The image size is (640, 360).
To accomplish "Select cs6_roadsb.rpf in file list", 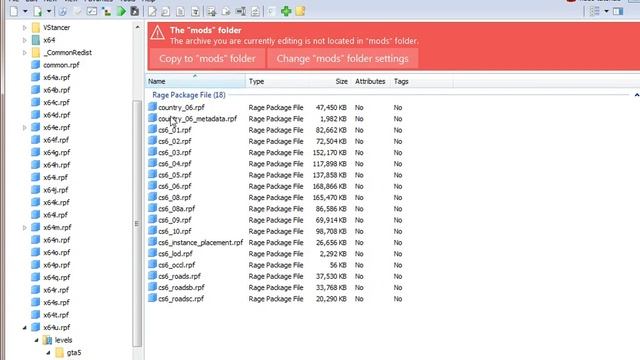I will pyautogui.click(x=181, y=287).
